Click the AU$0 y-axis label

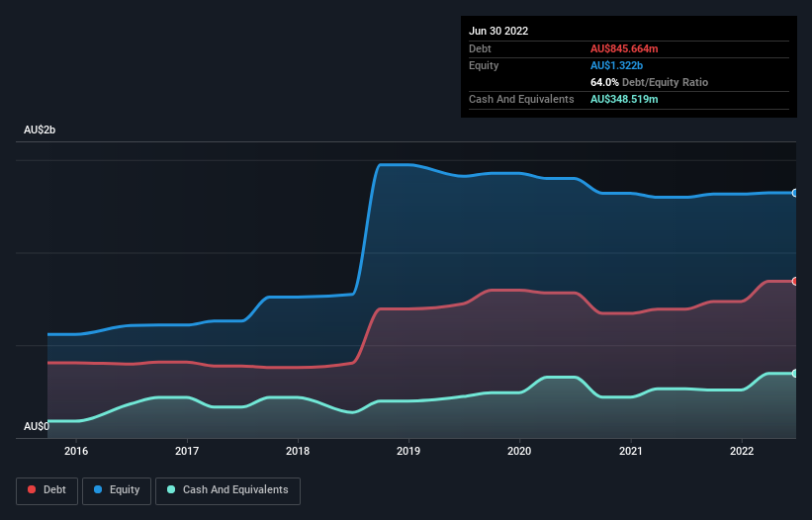(37, 426)
